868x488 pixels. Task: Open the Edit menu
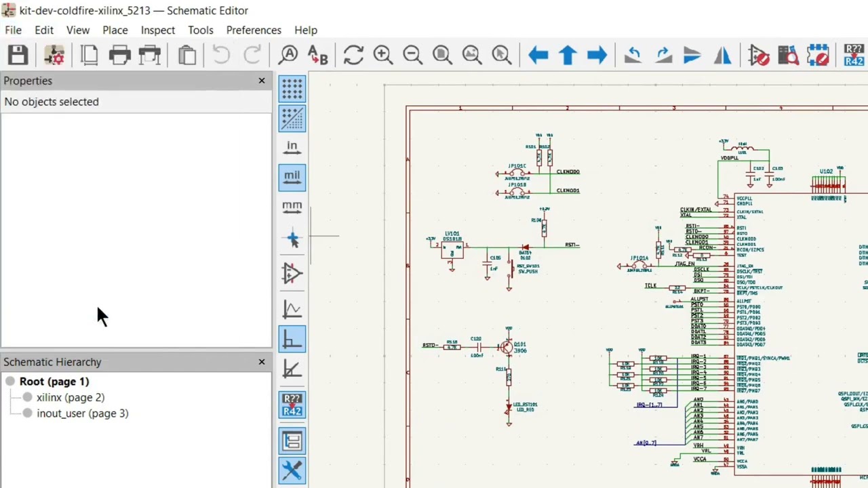44,30
